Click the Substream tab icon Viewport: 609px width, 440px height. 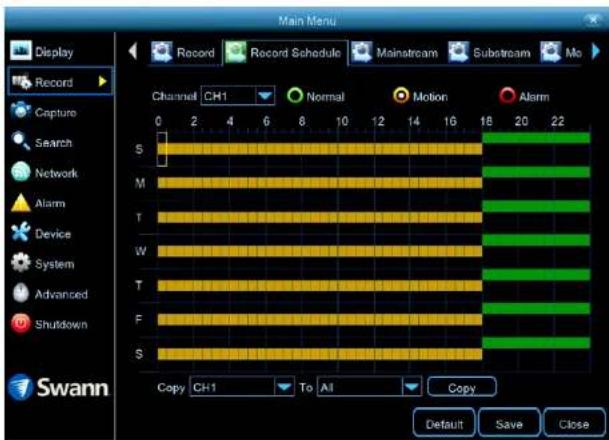(x=459, y=52)
